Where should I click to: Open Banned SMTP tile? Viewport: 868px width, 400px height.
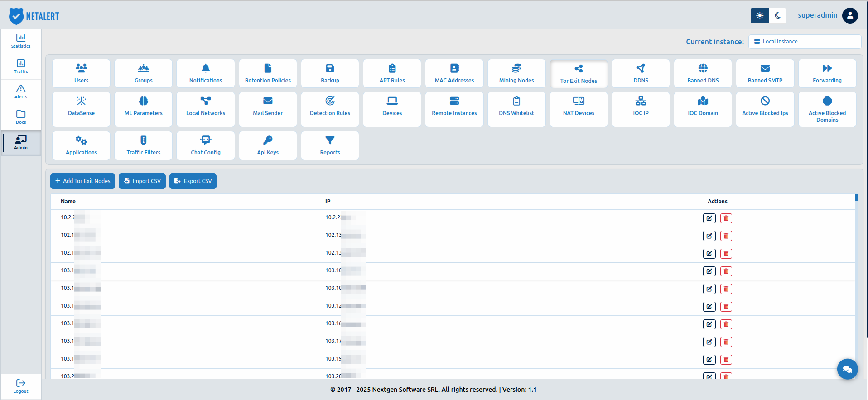click(x=765, y=73)
